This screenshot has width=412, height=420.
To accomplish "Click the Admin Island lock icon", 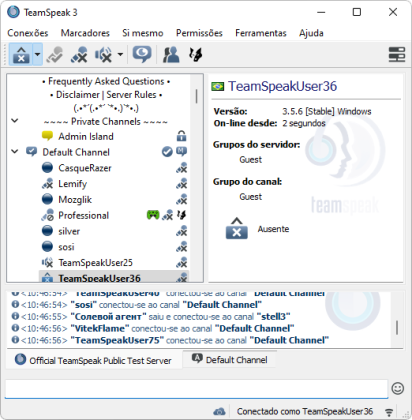I will (181, 136).
